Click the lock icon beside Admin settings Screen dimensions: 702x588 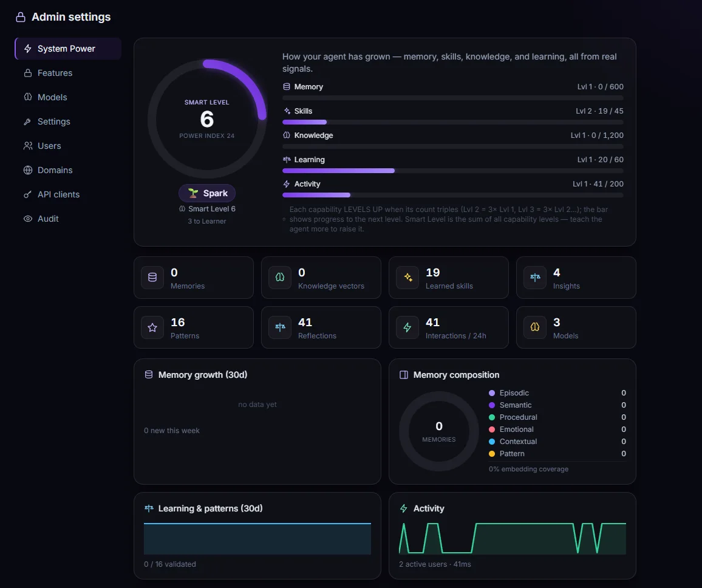tap(21, 17)
